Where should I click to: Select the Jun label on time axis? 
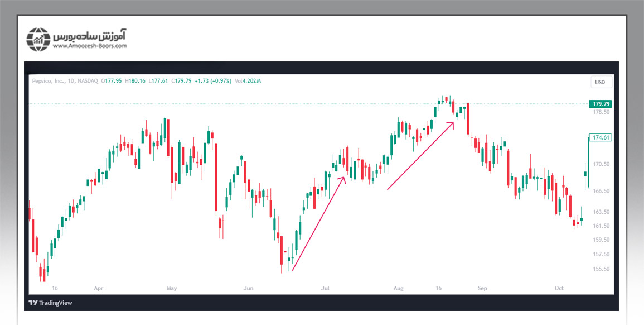(249, 289)
